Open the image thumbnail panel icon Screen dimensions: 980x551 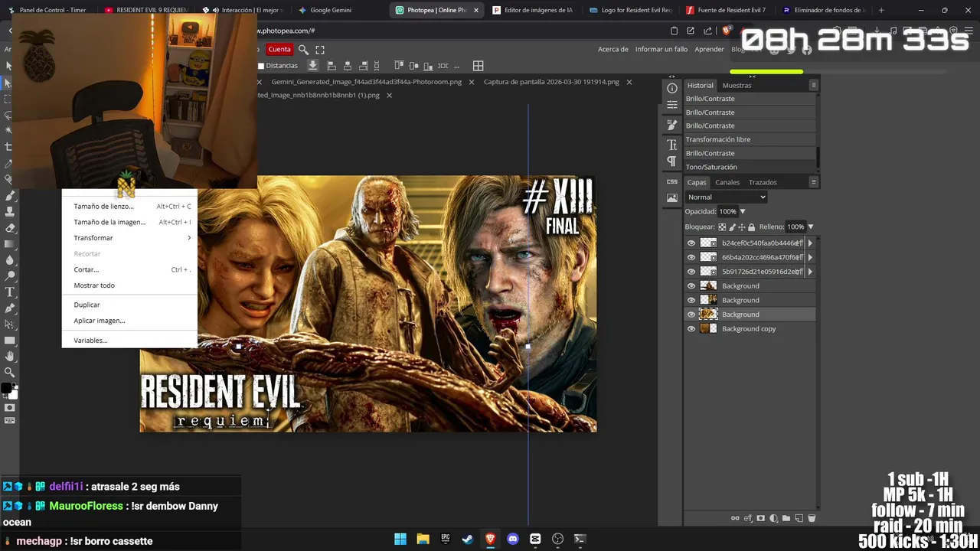(672, 197)
